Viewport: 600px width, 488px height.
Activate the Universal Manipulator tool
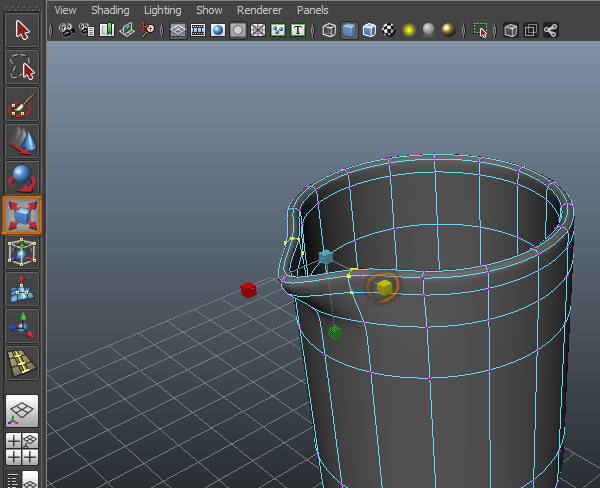coord(22,252)
